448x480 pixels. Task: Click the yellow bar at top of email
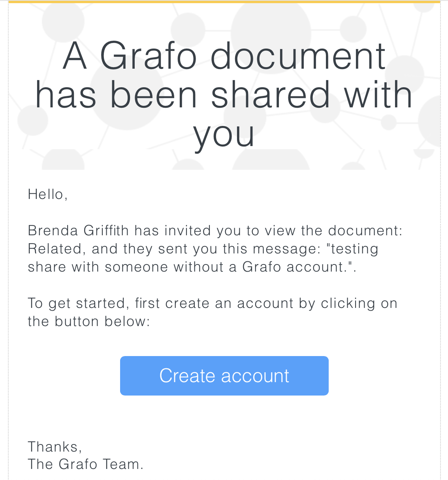pos(224,2)
